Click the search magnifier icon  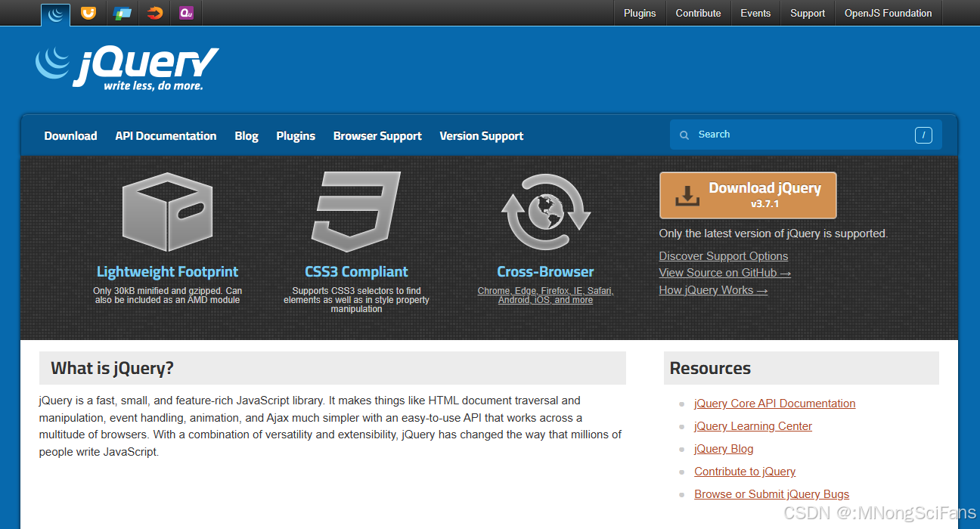point(684,135)
